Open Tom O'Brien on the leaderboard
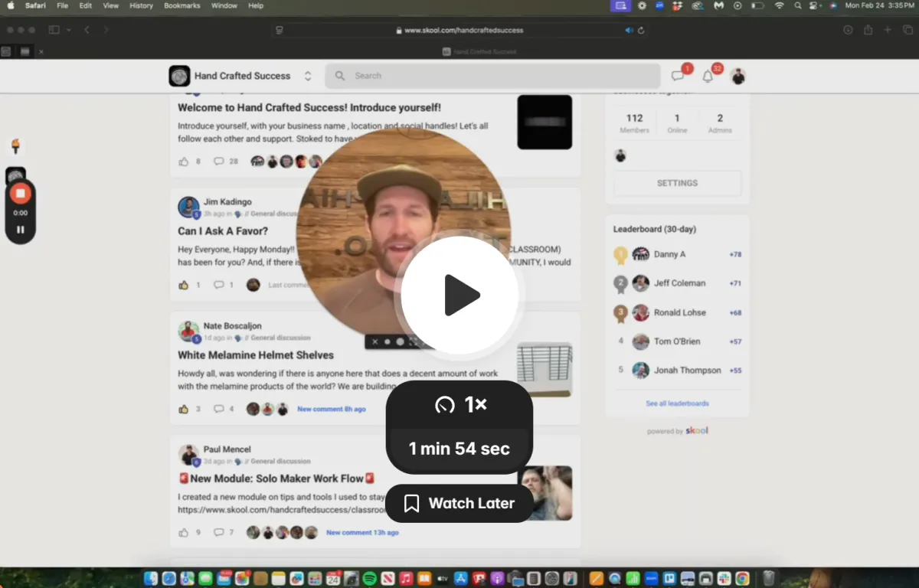 pos(676,341)
